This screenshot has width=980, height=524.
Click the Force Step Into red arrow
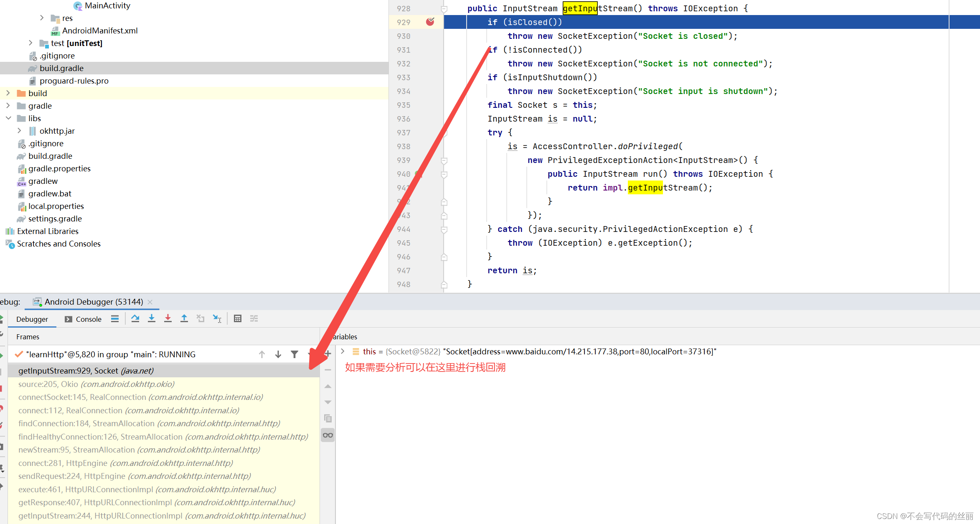pyautogui.click(x=168, y=319)
